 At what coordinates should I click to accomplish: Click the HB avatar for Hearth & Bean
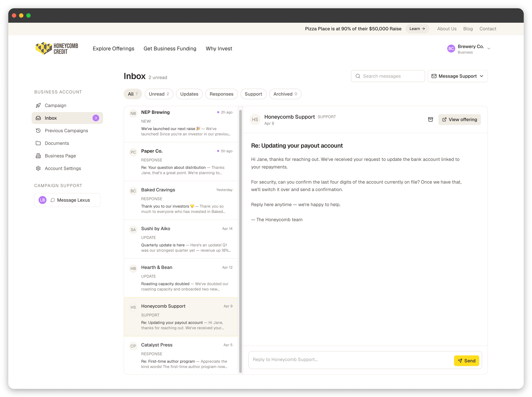tap(133, 268)
